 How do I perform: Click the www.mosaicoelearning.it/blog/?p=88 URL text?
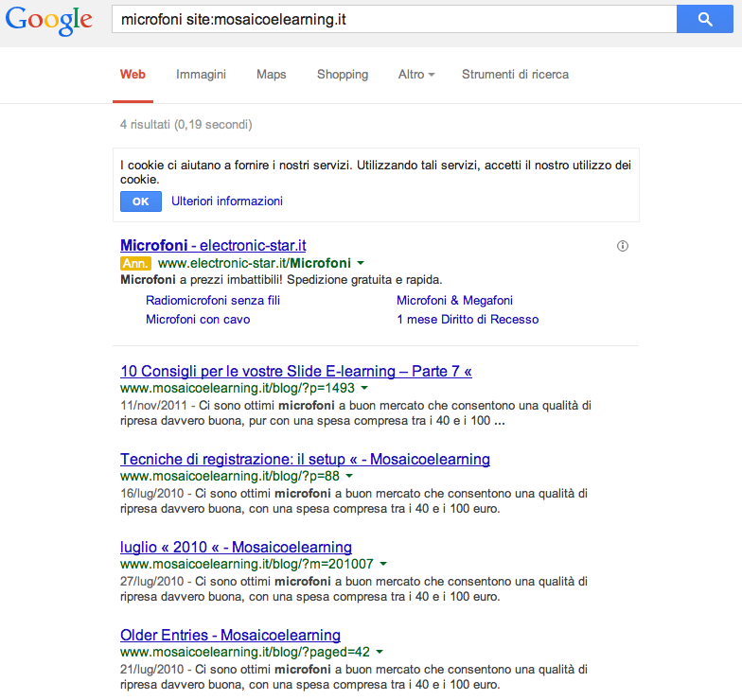[230, 476]
